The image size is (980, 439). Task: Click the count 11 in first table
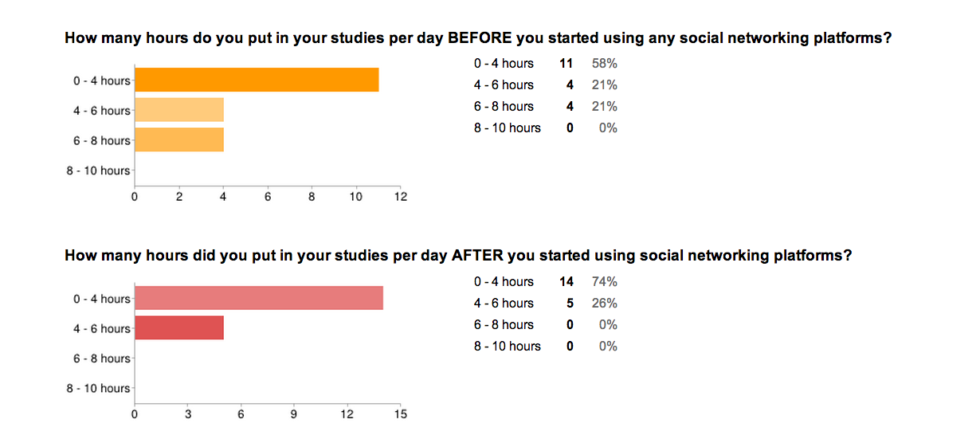tap(566, 63)
